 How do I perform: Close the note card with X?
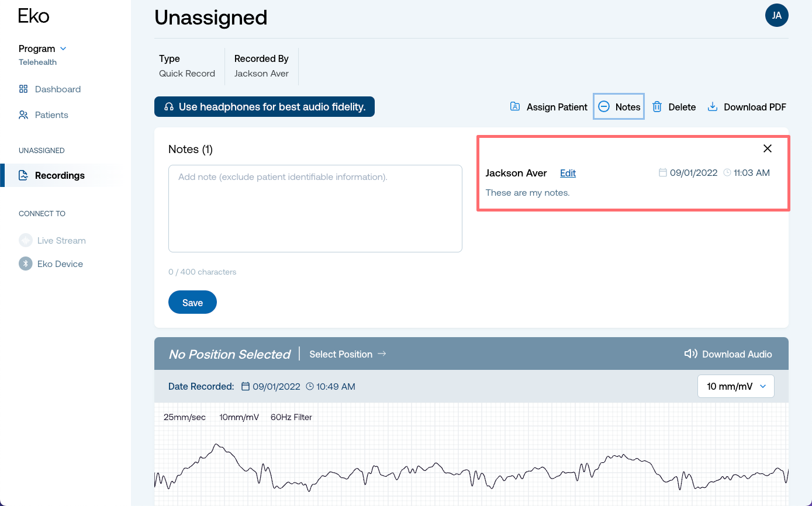[768, 148]
